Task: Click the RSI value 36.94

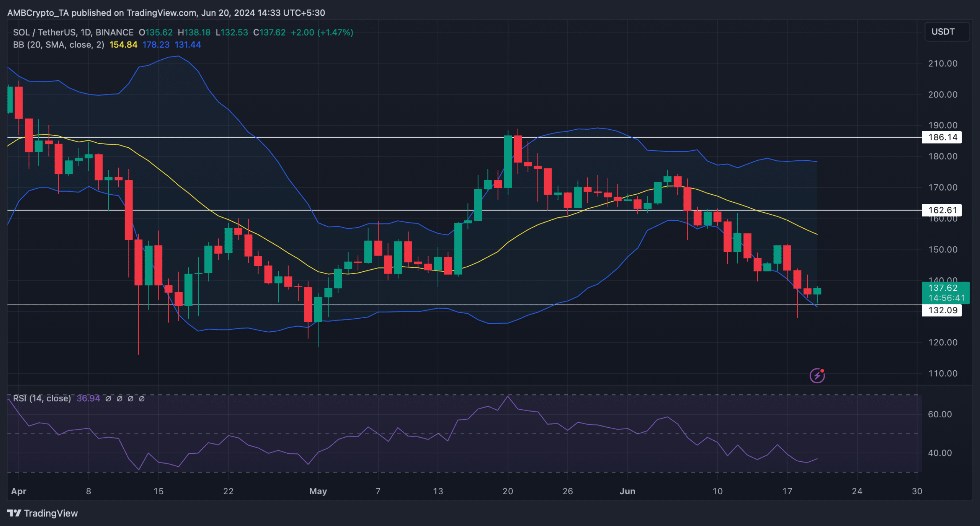Action: pos(88,398)
